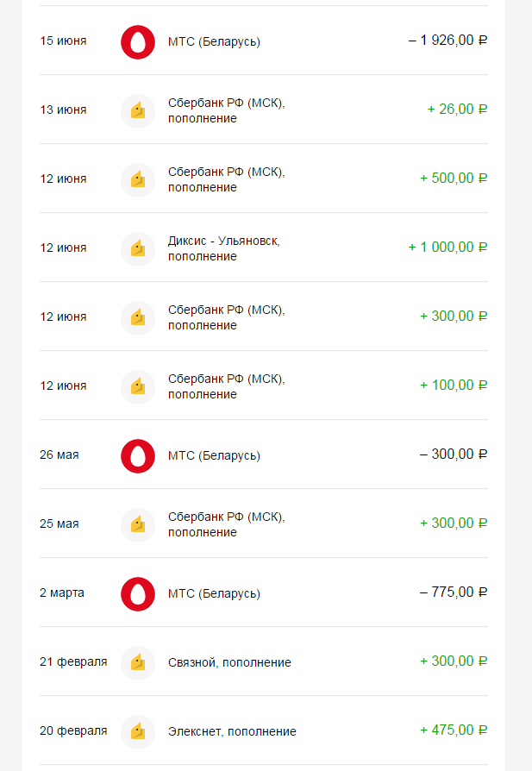Screen dimensions: 532x771
Task: Click the MTS logo on the 2 марта payment
Action: pos(137,593)
